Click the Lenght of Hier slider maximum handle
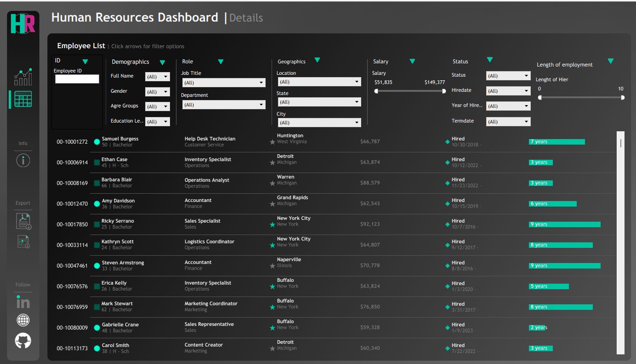Viewport: 636px width, 364px height. pos(623,97)
